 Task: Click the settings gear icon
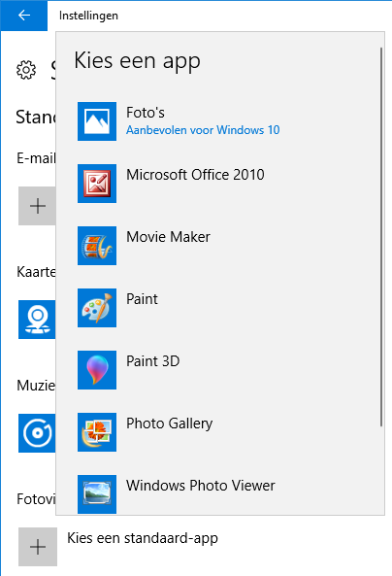tap(26, 70)
